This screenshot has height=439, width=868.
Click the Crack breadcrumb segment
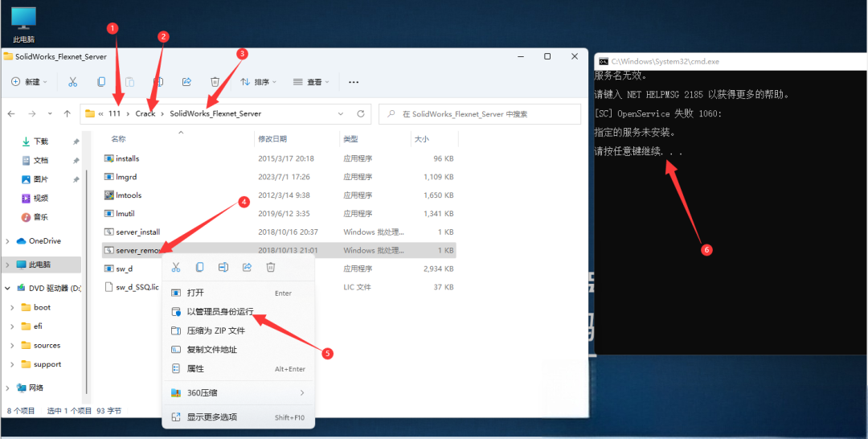145,113
